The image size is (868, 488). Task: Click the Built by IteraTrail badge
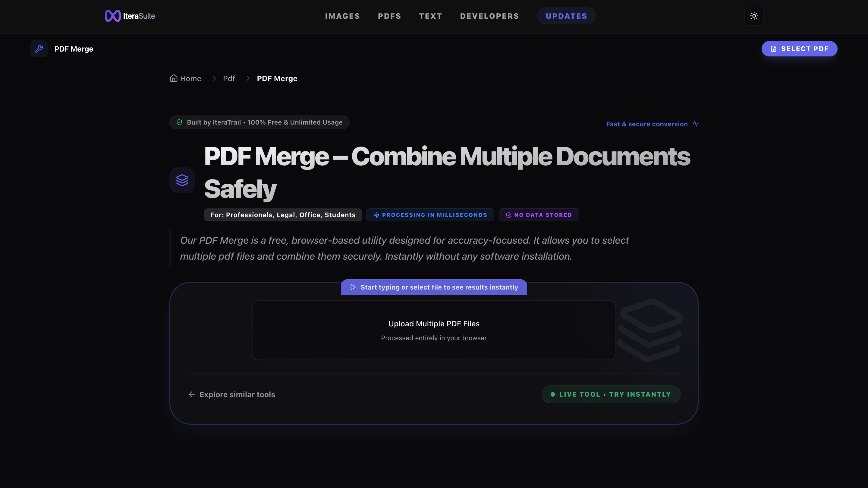[259, 122]
